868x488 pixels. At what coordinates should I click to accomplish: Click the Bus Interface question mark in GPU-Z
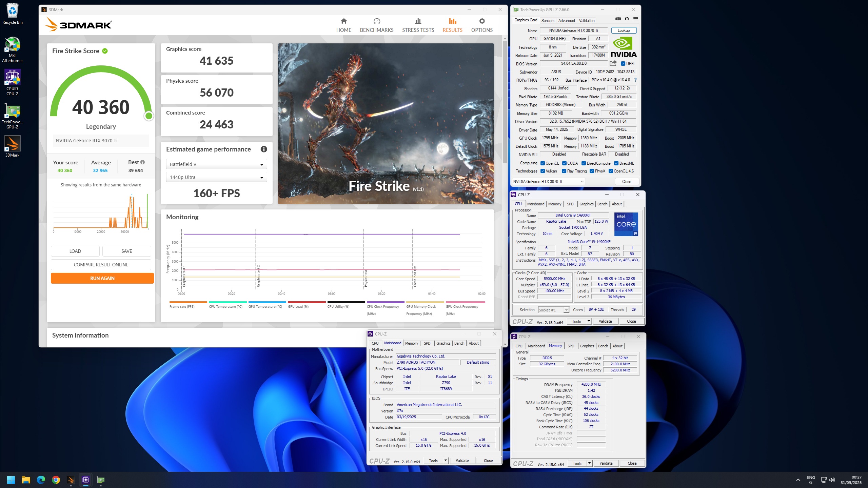tap(635, 80)
